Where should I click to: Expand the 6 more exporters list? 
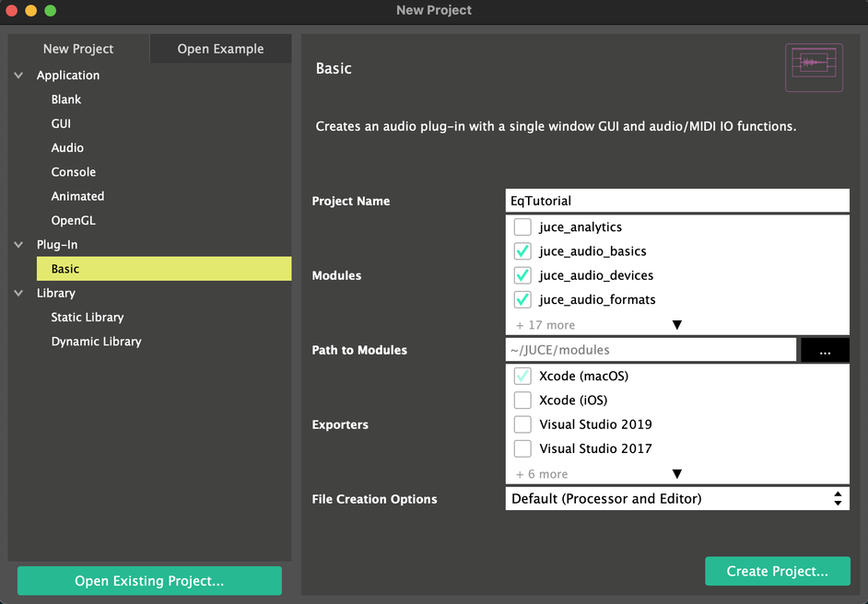pyautogui.click(x=676, y=474)
